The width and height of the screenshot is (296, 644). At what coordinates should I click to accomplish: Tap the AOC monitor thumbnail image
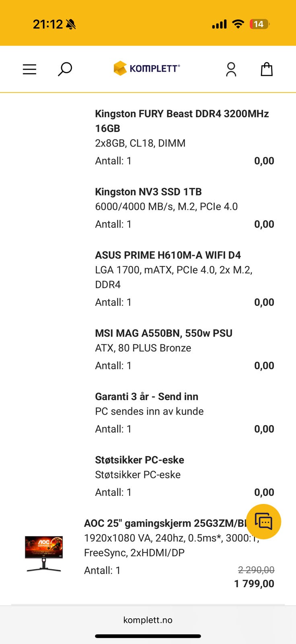(44, 553)
